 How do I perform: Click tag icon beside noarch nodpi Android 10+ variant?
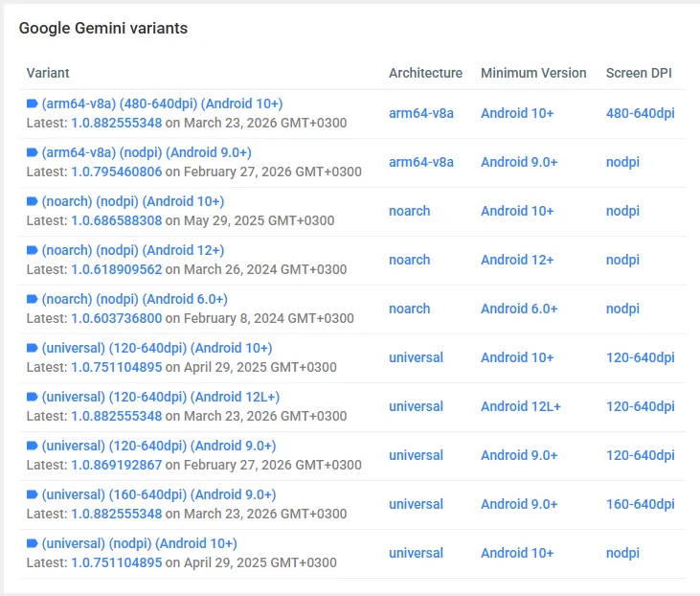32,201
